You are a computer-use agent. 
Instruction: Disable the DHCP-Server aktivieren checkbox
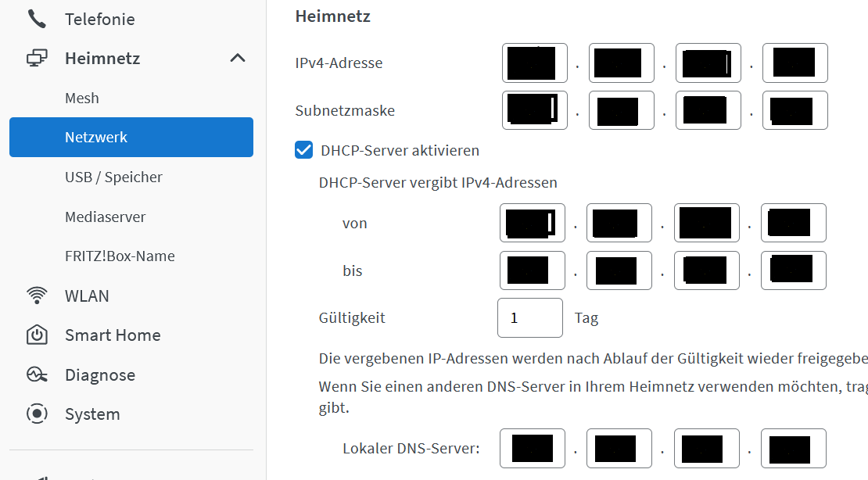304,150
